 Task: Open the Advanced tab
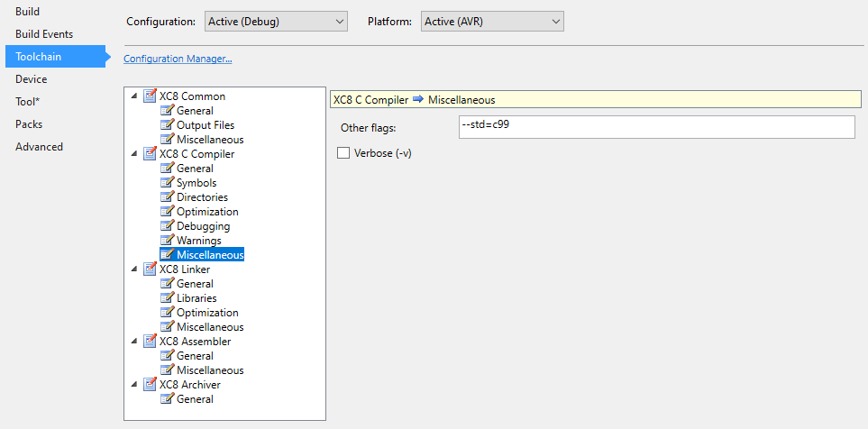point(39,147)
